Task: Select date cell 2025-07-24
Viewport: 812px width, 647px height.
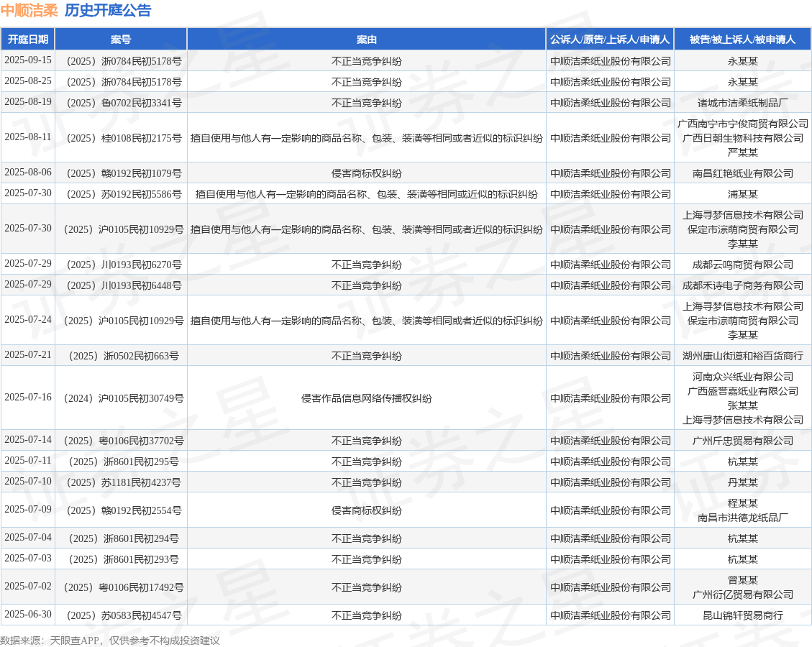Action: point(28,320)
